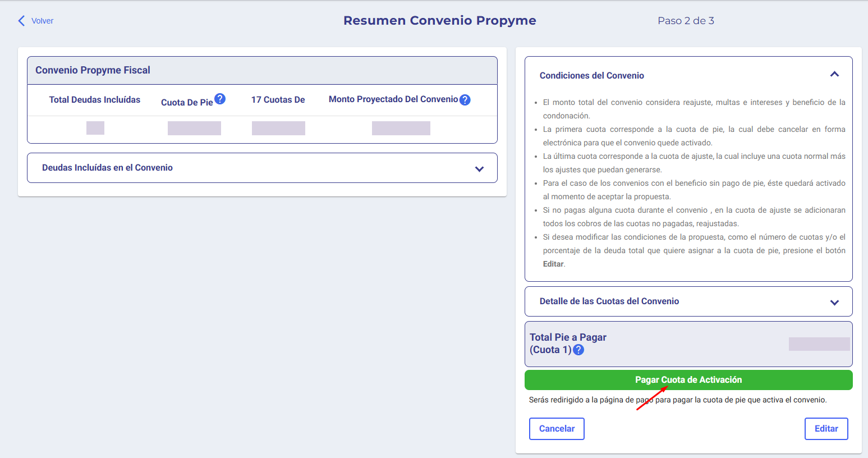Click the Paso 2 de 3 step indicator

click(x=686, y=21)
